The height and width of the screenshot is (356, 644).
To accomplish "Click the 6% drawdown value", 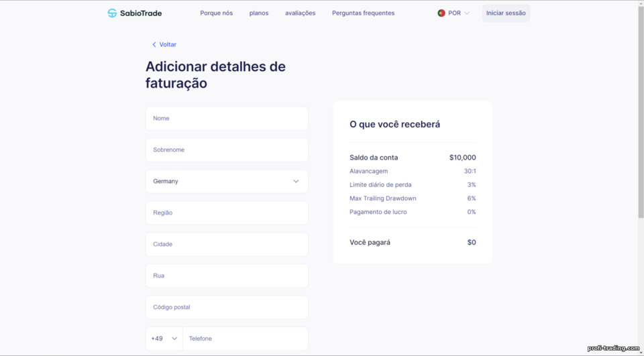I will click(472, 198).
